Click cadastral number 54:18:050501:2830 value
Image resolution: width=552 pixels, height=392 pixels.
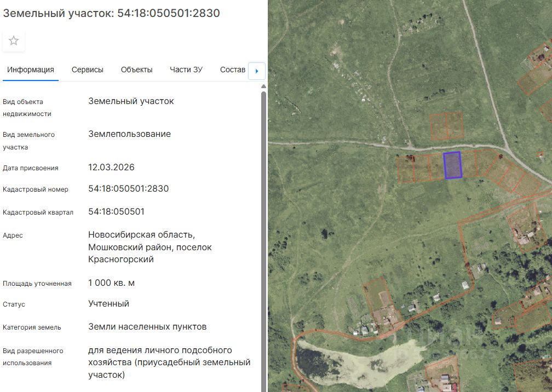pyautogui.click(x=129, y=189)
